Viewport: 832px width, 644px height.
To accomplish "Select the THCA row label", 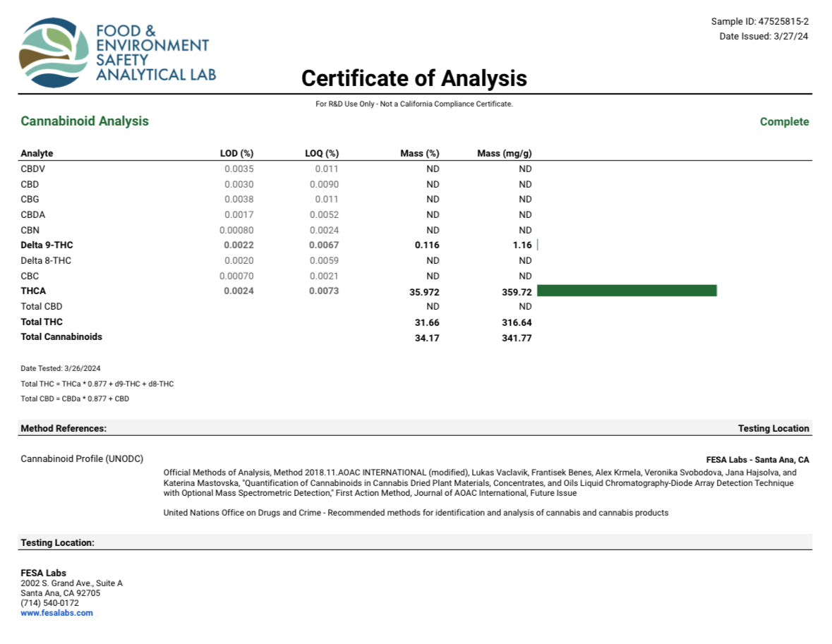I will 33,291.
